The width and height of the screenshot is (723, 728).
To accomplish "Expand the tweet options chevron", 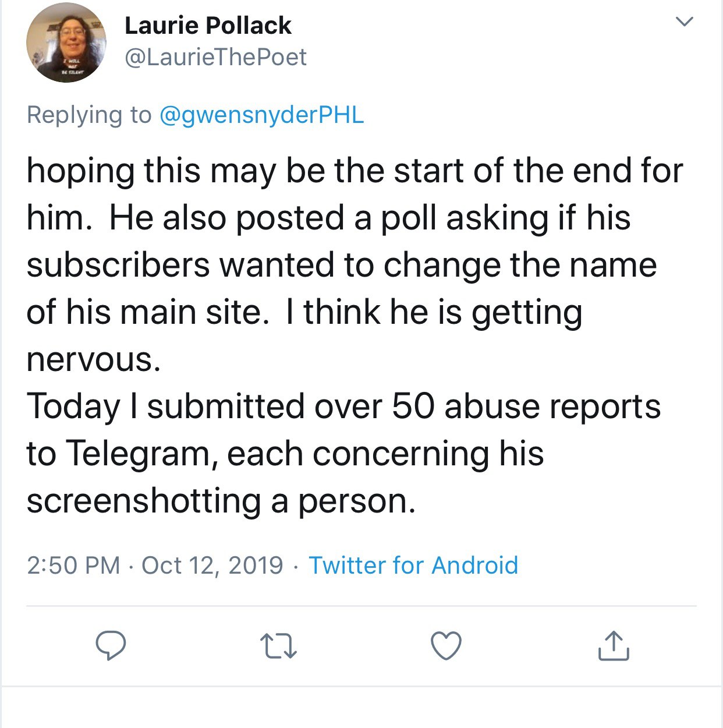I will coord(685,22).
